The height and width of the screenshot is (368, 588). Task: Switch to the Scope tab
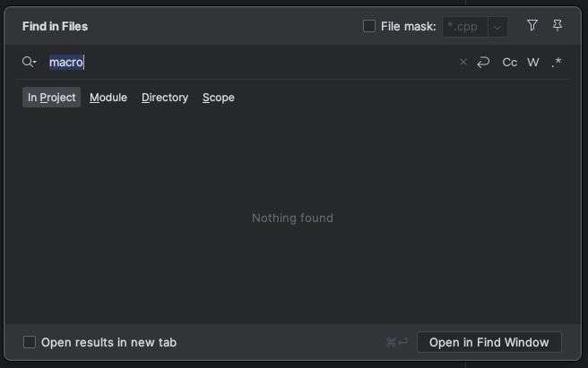(219, 98)
